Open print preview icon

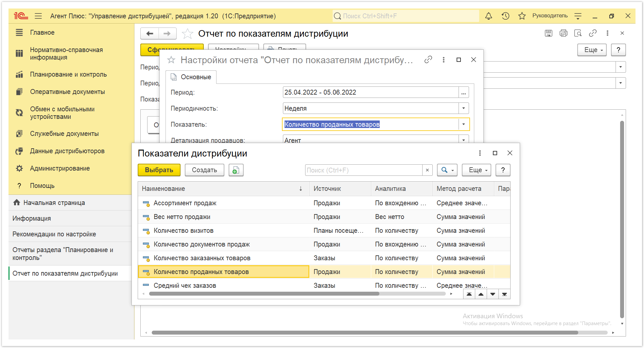coord(578,33)
